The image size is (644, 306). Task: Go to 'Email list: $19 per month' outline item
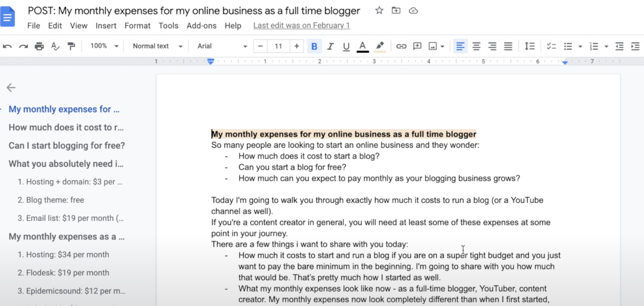click(71, 218)
